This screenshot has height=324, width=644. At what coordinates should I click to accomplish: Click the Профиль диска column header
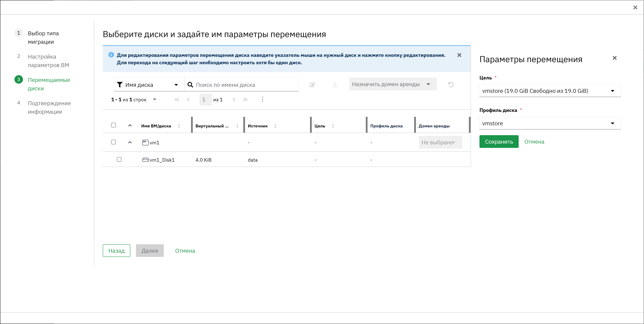point(386,126)
